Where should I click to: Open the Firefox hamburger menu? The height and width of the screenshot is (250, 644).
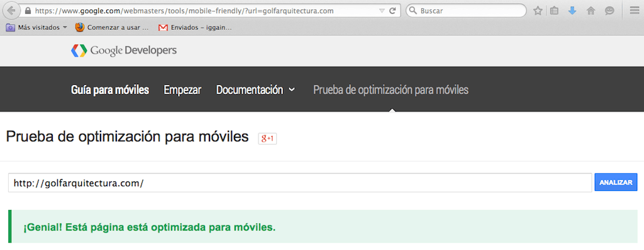click(x=634, y=11)
